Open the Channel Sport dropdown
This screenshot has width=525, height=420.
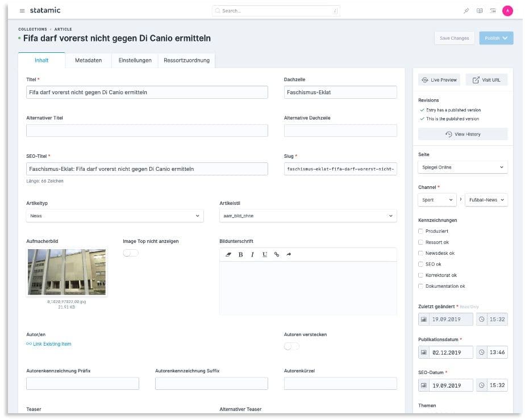437,200
